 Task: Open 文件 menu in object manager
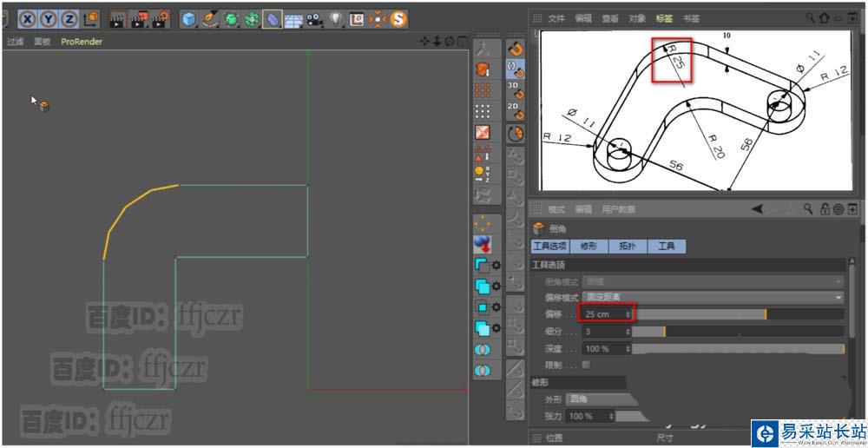(x=556, y=18)
